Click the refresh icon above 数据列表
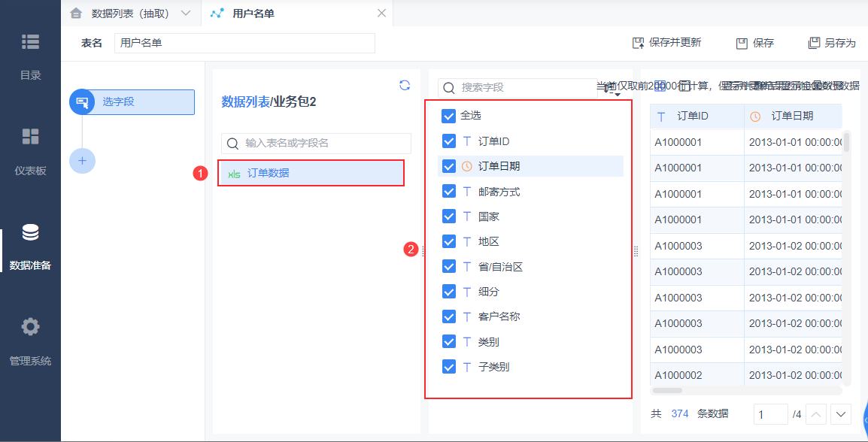 (405, 86)
